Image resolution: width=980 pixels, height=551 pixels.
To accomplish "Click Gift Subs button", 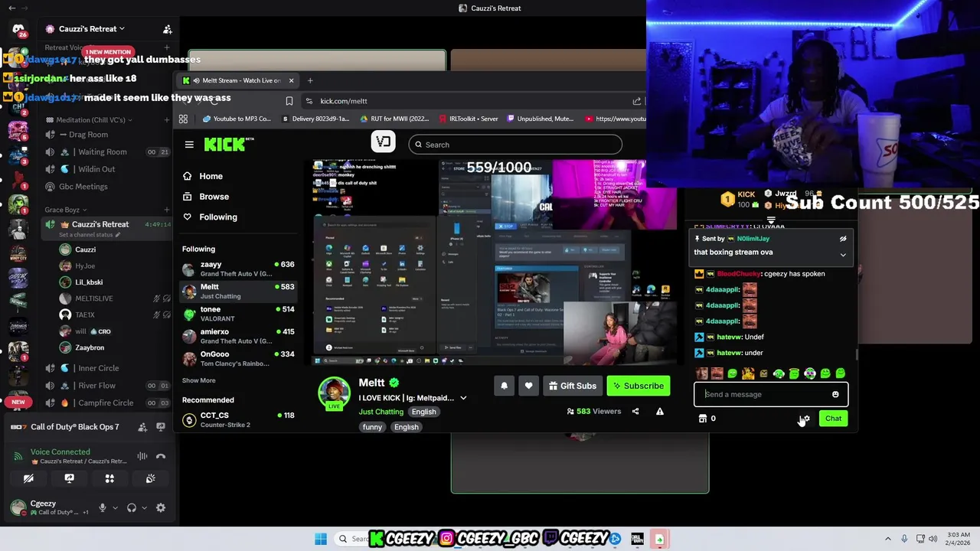I will [x=572, y=386].
